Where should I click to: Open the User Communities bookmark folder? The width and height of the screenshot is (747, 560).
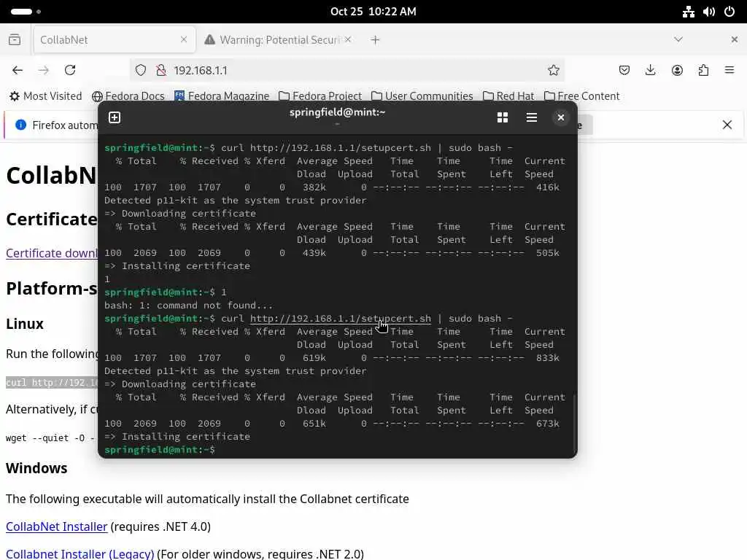[x=422, y=96]
